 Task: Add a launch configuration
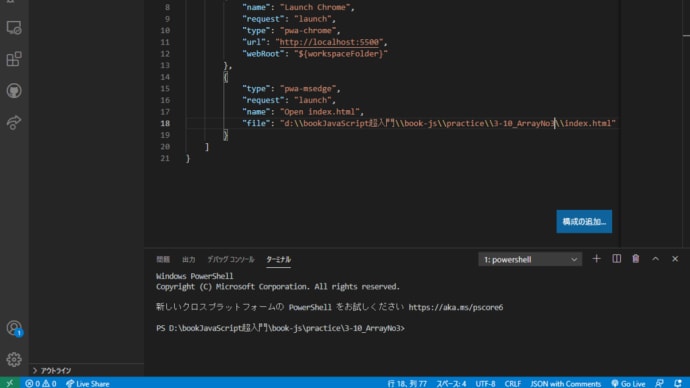(x=584, y=221)
